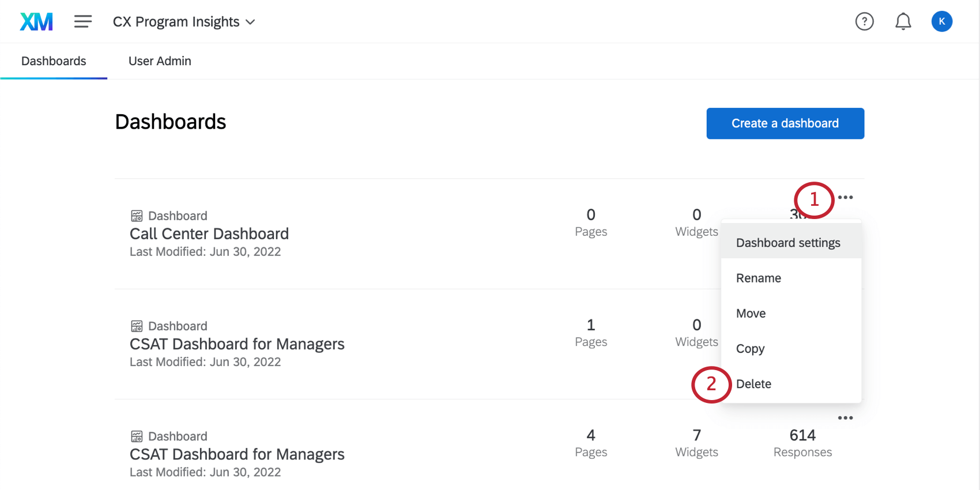Open the hamburger navigation menu
Viewport: 980px width, 490px height.
point(83,22)
